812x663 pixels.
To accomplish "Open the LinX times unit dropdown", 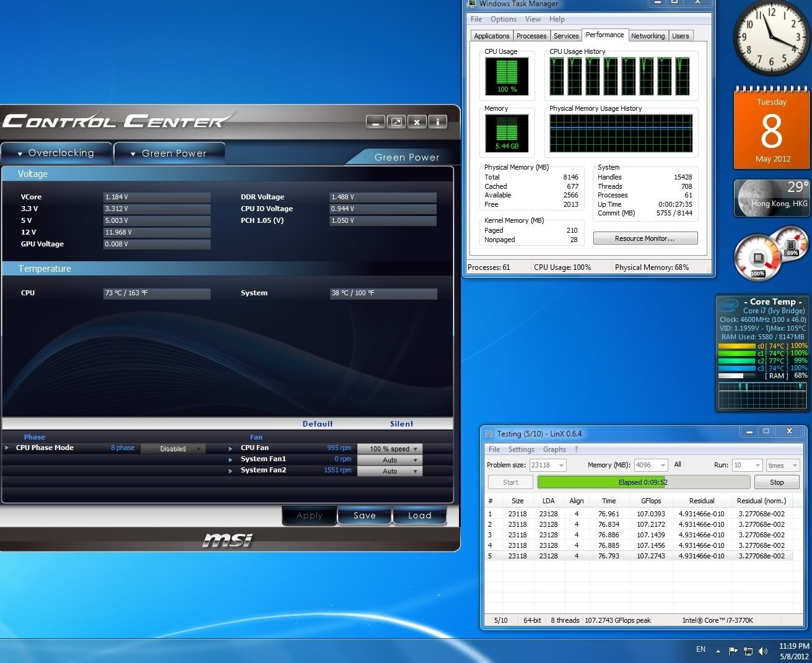I will click(x=783, y=465).
